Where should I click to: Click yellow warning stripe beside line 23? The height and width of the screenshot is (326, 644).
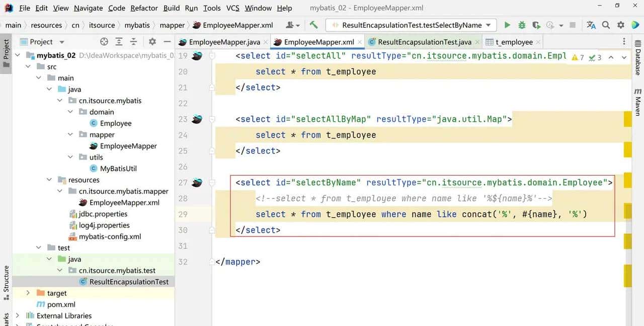coord(627,119)
